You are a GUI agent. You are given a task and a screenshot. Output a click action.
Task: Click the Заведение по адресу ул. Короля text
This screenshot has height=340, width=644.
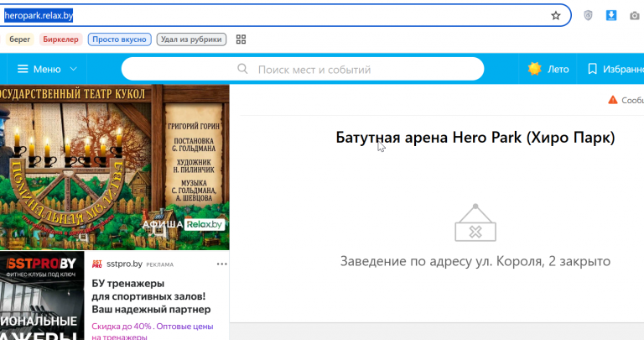coord(475,261)
